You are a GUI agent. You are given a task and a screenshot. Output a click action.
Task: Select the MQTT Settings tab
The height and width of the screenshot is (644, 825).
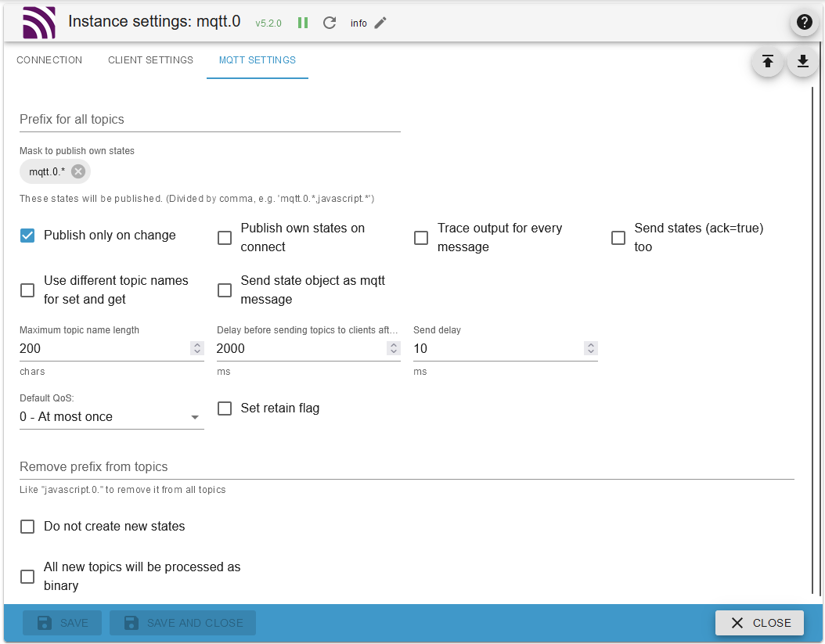[258, 60]
